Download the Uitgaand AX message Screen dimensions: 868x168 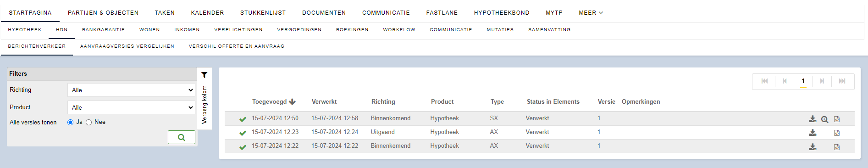click(813, 133)
